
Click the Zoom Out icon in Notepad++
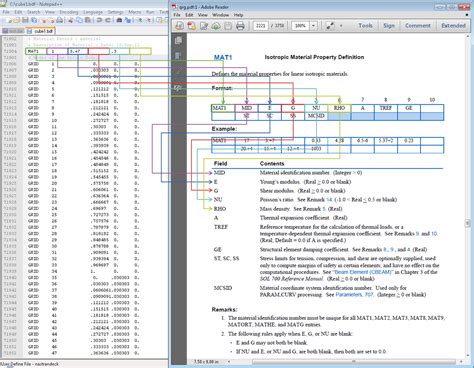(148, 20)
